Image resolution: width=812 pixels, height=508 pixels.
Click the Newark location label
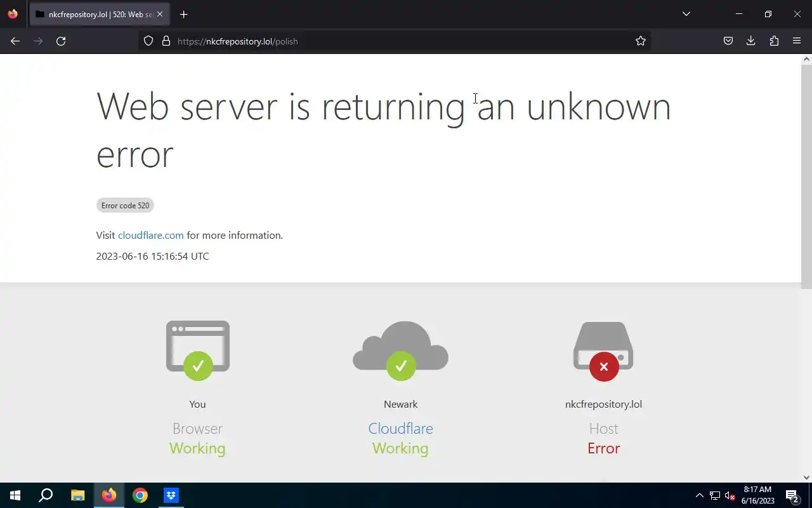pyautogui.click(x=401, y=404)
